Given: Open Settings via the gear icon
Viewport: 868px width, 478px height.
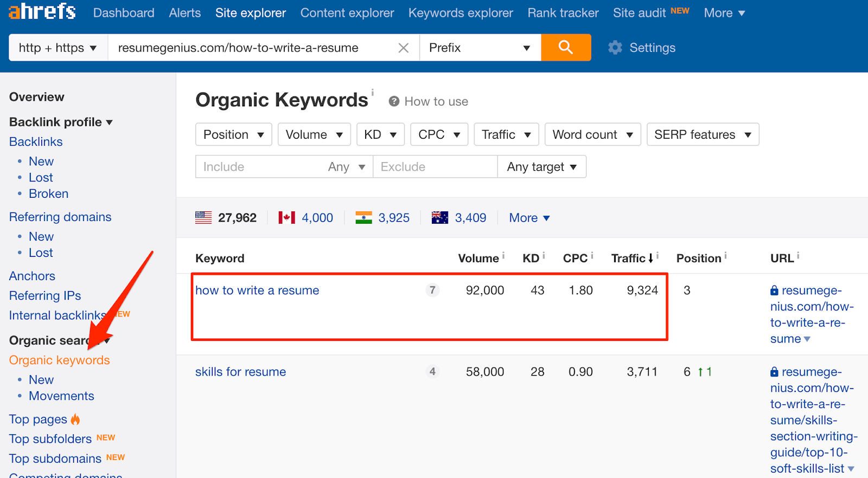Looking at the screenshot, I should tap(615, 48).
